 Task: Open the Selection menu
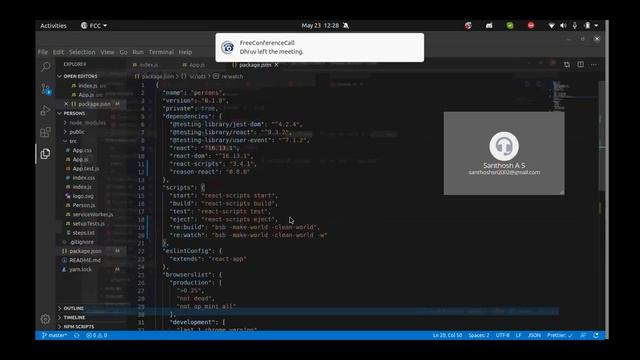coord(82,52)
